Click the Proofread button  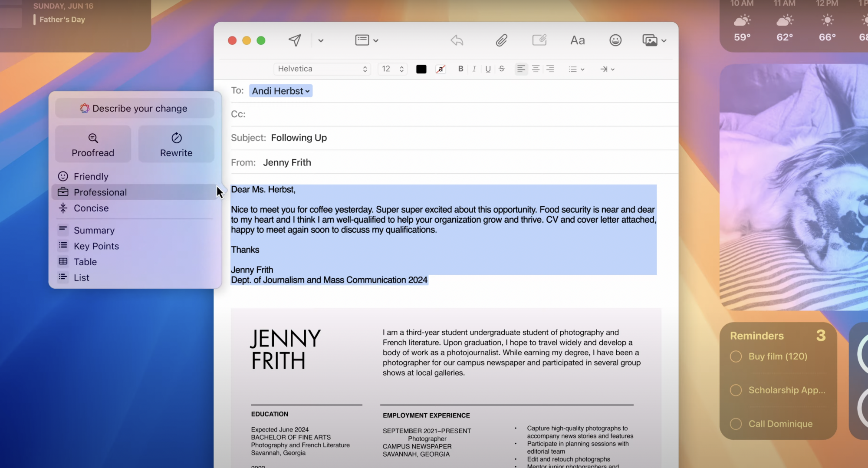tap(93, 145)
